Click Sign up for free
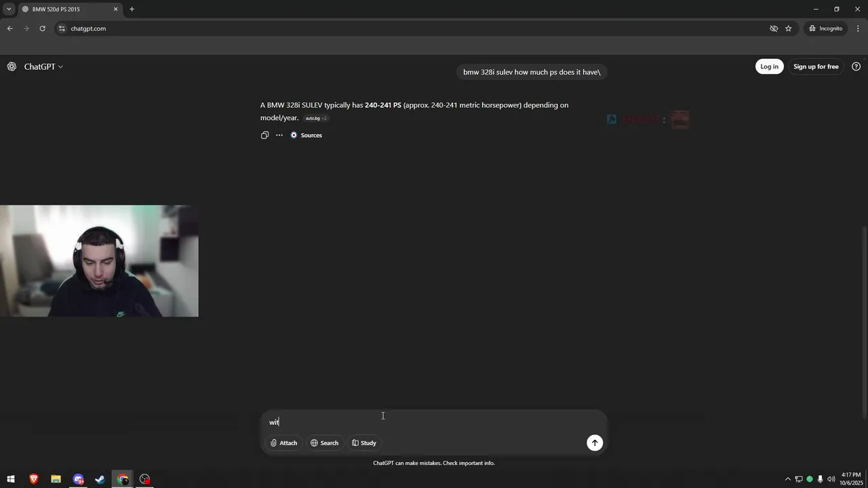 pos(816,66)
